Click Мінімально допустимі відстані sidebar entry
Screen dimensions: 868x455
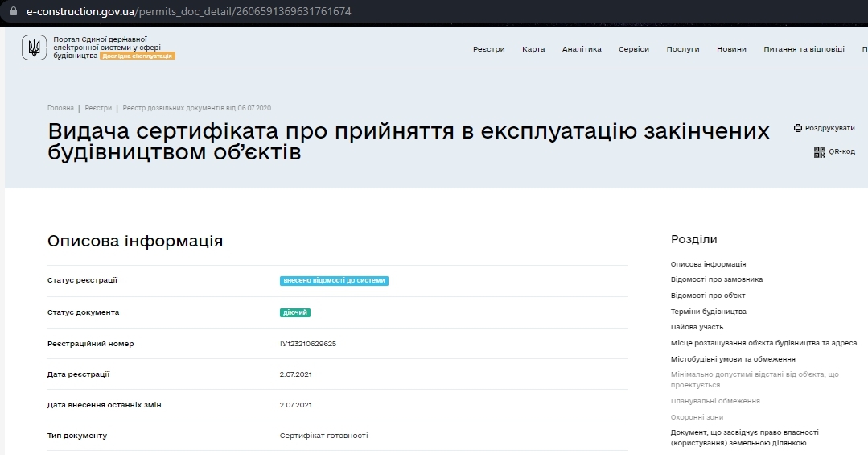[755, 379]
